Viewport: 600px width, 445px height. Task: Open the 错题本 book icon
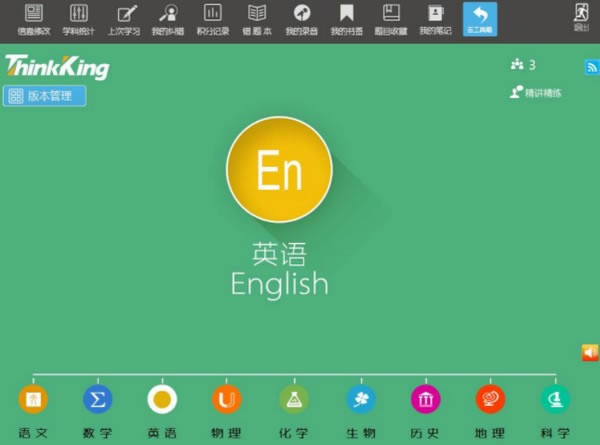click(x=257, y=18)
